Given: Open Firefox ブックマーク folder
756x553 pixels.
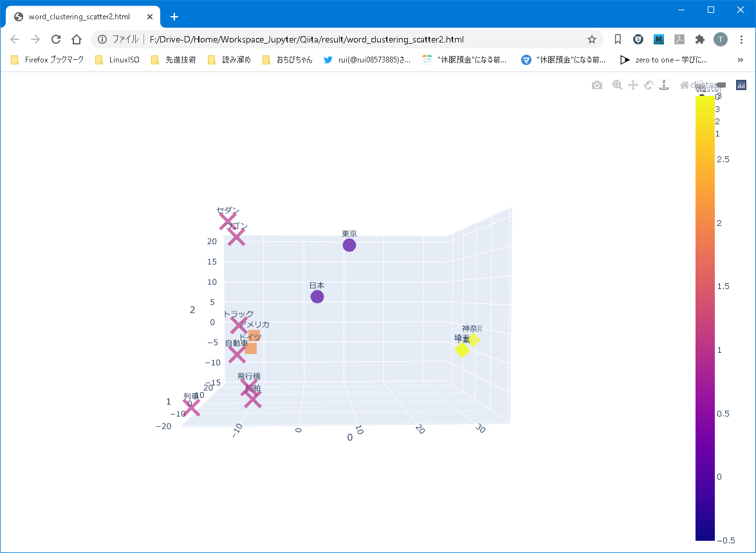Looking at the screenshot, I should [47, 60].
